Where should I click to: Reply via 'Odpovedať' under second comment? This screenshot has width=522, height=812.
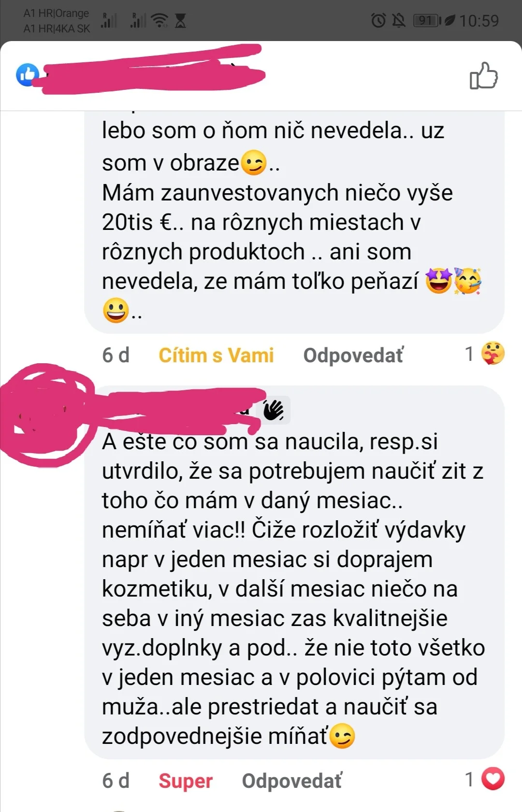292,781
